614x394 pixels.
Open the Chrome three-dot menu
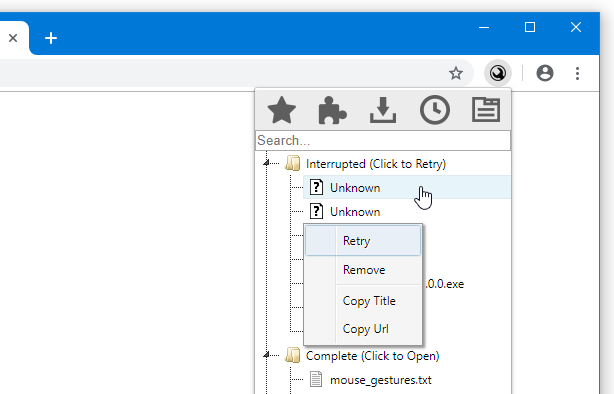pyautogui.click(x=577, y=73)
